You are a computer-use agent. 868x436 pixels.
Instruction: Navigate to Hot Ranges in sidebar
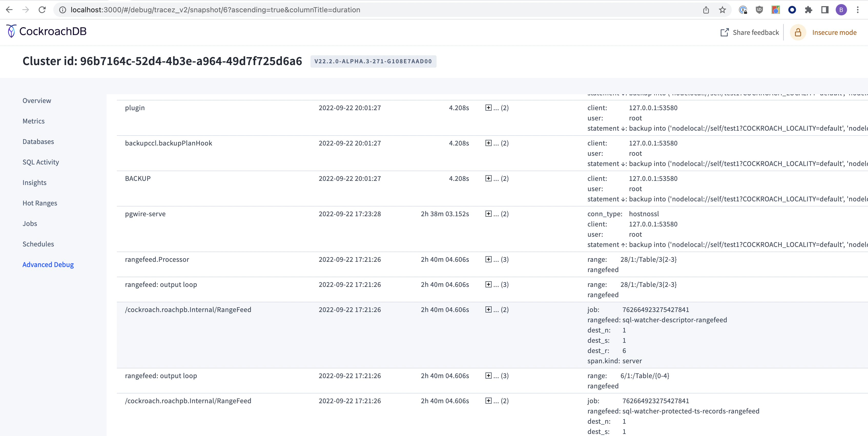[40, 203]
